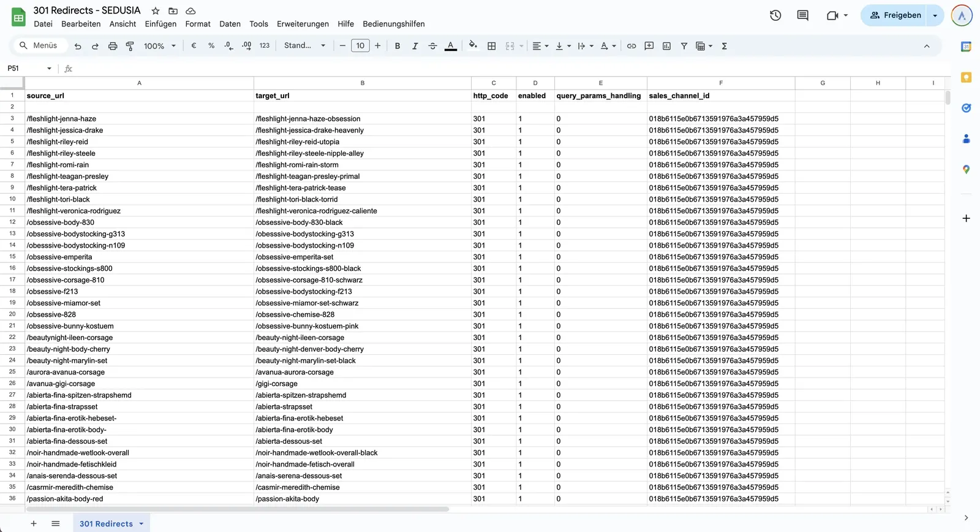Collapse the toolbar with chevron

coord(927,46)
